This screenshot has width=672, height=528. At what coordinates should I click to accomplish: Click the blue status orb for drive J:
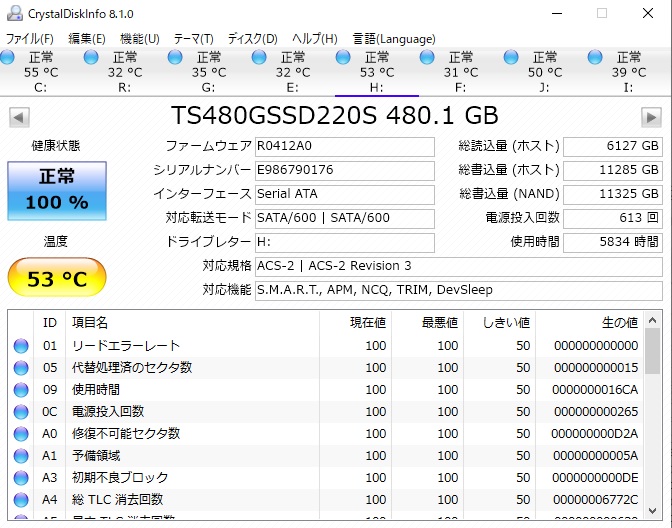click(511, 57)
